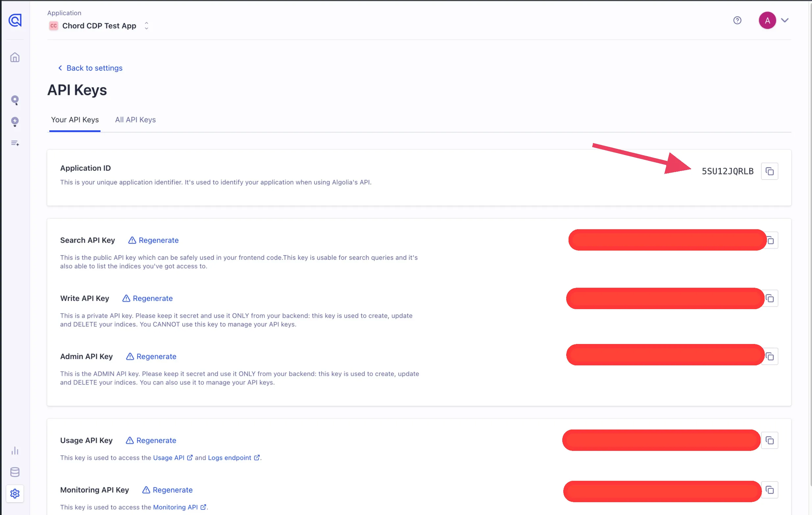This screenshot has height=515, width=812.
Task: Regenerate the Usage API Key
Action: click(151, 440)
